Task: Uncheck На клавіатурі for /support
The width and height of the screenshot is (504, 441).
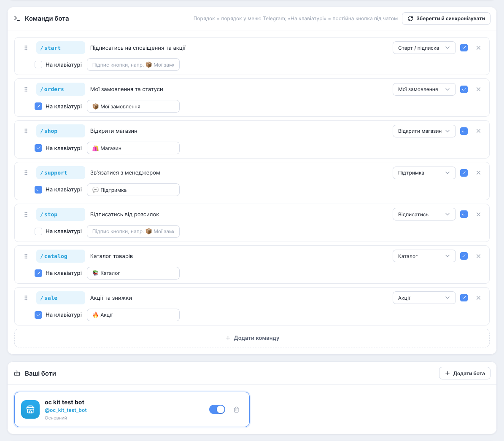Action: 38,190
